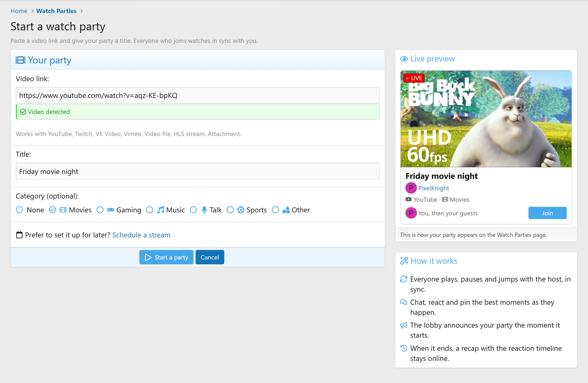Click the PixelKnight avatar in preview card
The width and height of the screenshot is (588, 383).
(x=411, y=188)
